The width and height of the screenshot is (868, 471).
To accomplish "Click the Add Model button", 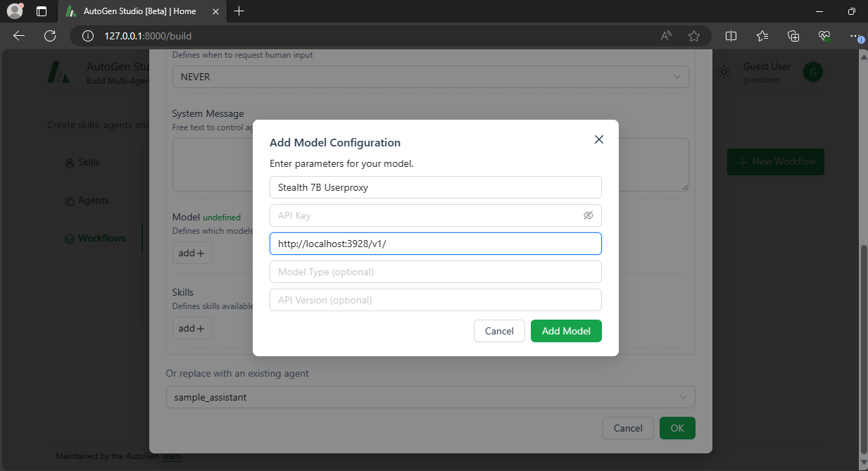I will tap(566, 331).
